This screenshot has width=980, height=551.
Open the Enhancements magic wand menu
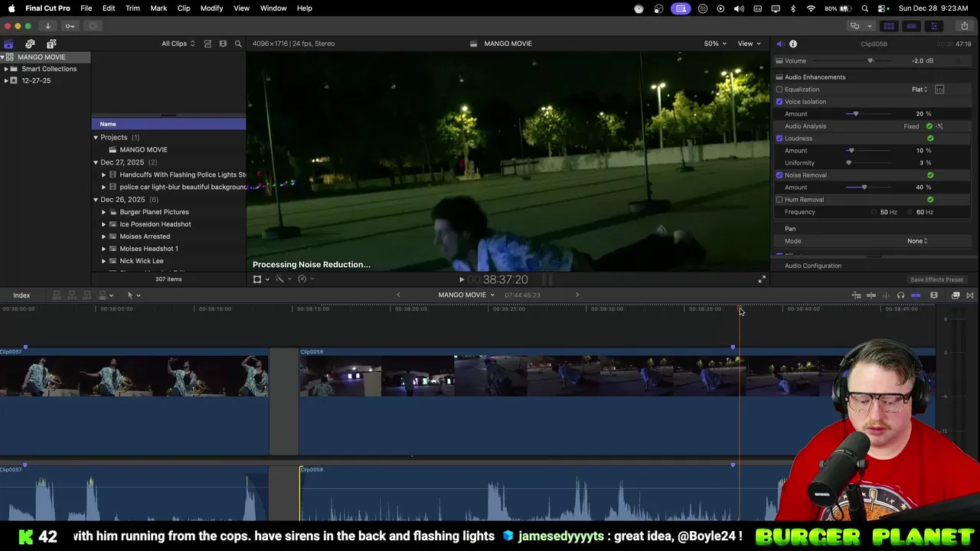(282, 279)
